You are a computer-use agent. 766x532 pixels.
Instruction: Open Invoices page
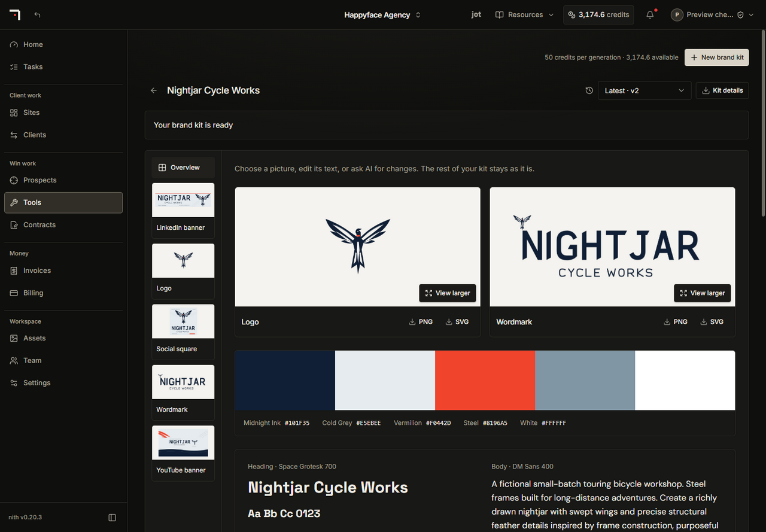point(63,270)
